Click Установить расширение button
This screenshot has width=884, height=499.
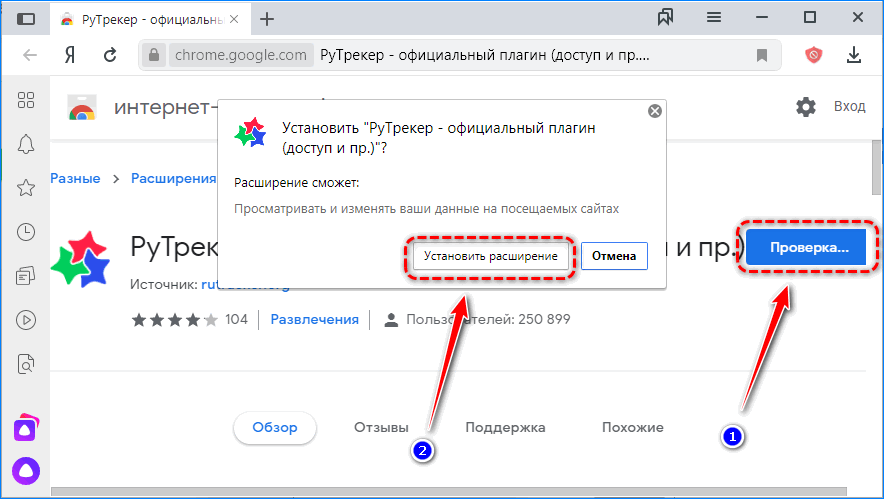pyautogui.click(x=490, y=256)
